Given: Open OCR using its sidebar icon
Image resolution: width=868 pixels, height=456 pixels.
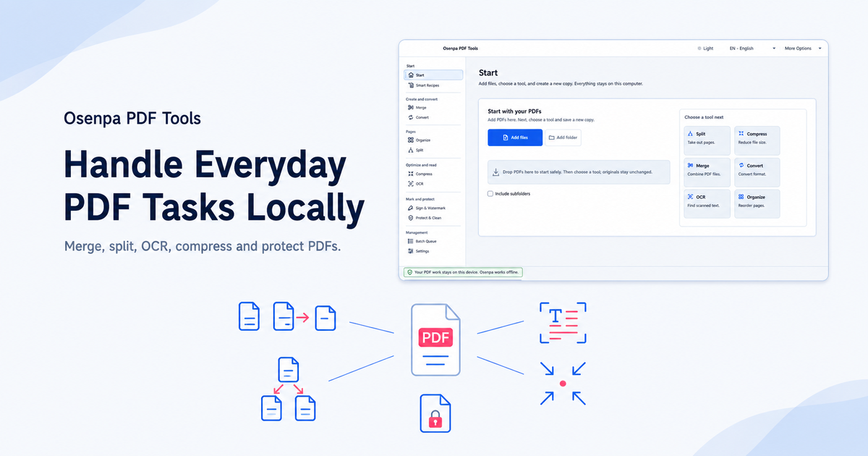Looking at the screenshot, I should pos(411,184).
